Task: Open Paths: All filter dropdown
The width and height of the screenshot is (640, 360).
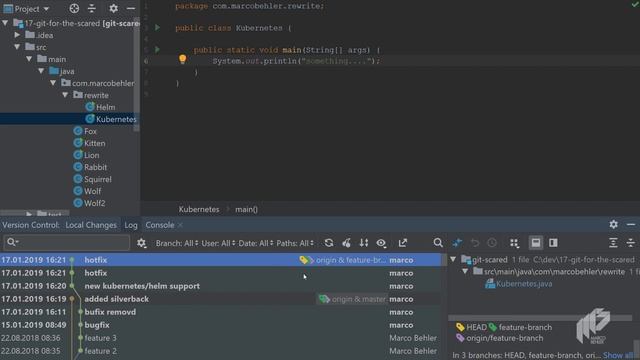Action: point(295,243)
